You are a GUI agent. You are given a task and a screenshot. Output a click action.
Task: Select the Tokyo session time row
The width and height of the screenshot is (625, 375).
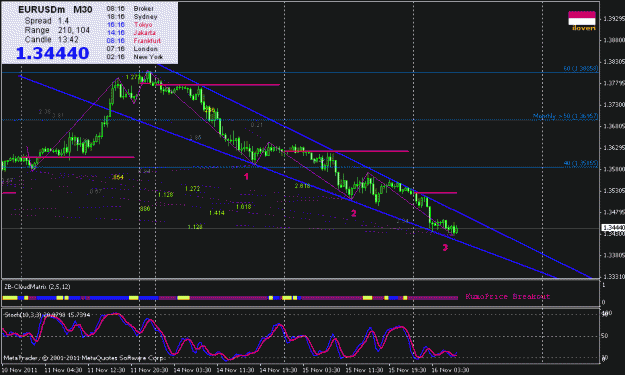click(130, 25)
